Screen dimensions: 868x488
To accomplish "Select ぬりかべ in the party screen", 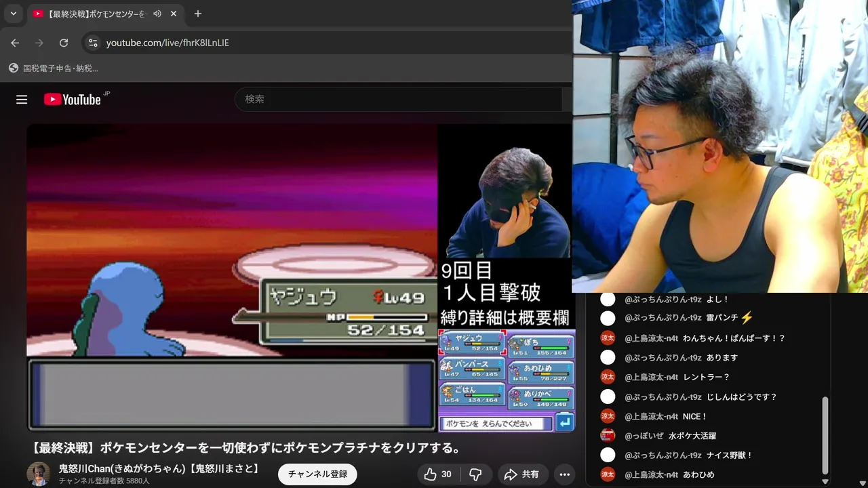I will pos(540,399).
